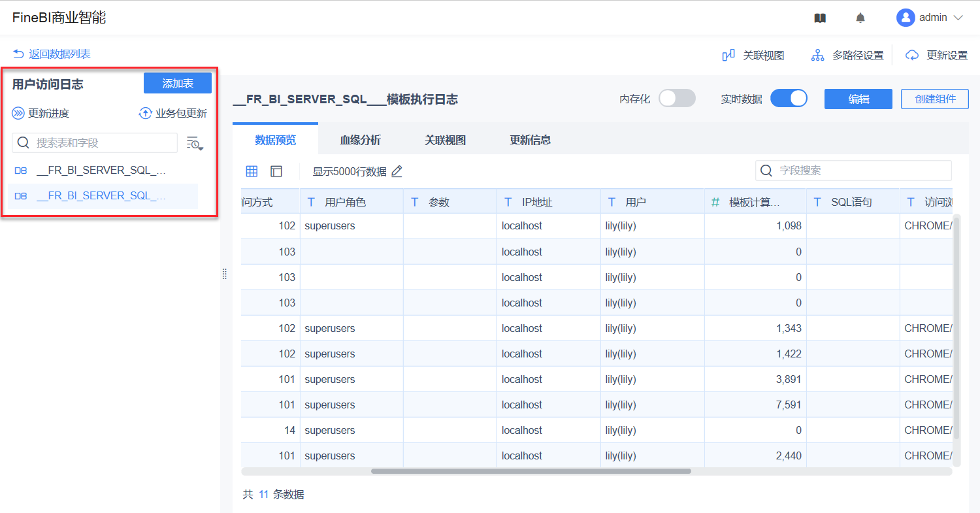The height and width of the screenshot is (513, 980).
Task: Disable the 实时数据 toggle switch
Action: tap(789, 99)
